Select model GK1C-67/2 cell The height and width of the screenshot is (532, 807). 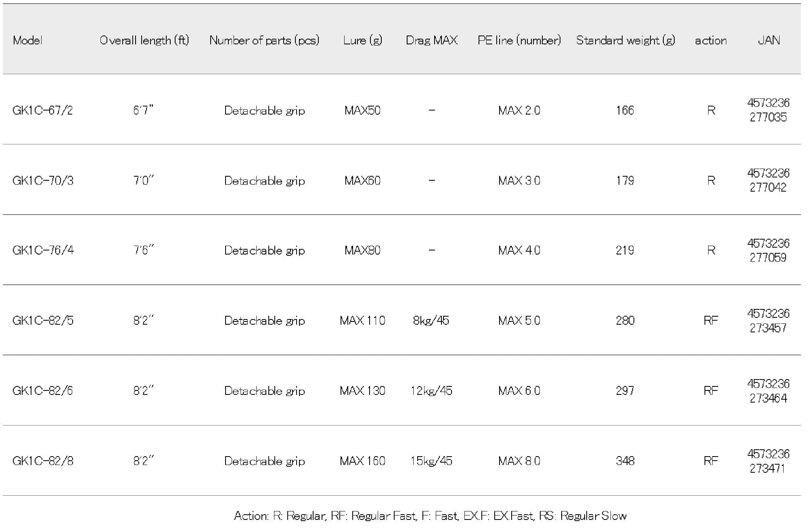click(43, 111)
